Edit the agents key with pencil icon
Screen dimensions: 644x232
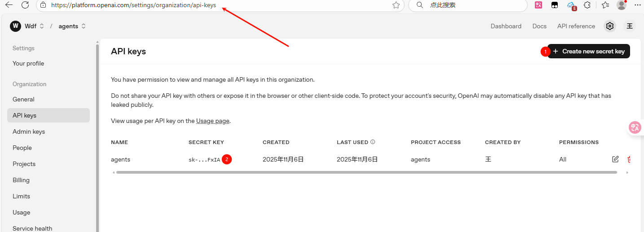pos(615,159)
